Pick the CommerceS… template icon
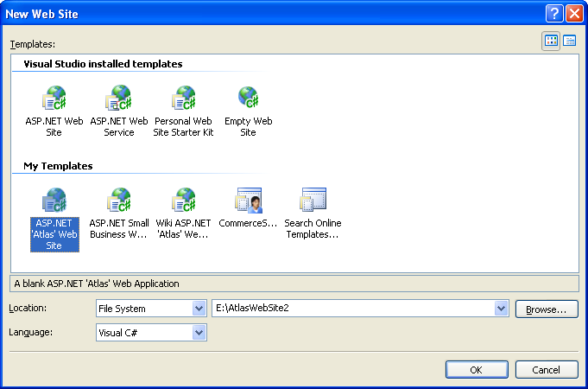Image resolution: width=588 pixels, height=389 pixels. tap(249, 201)
